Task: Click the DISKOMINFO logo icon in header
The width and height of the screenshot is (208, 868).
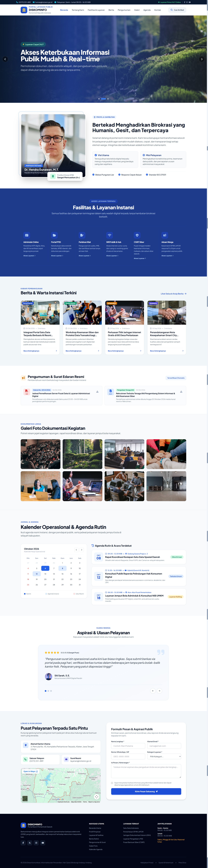Action: [x=24, y=10]
